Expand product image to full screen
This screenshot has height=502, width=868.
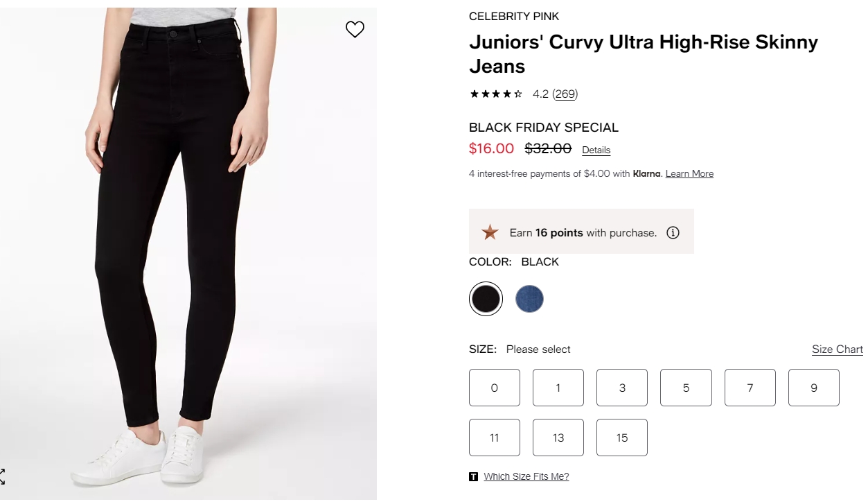(x=2, y=476)
